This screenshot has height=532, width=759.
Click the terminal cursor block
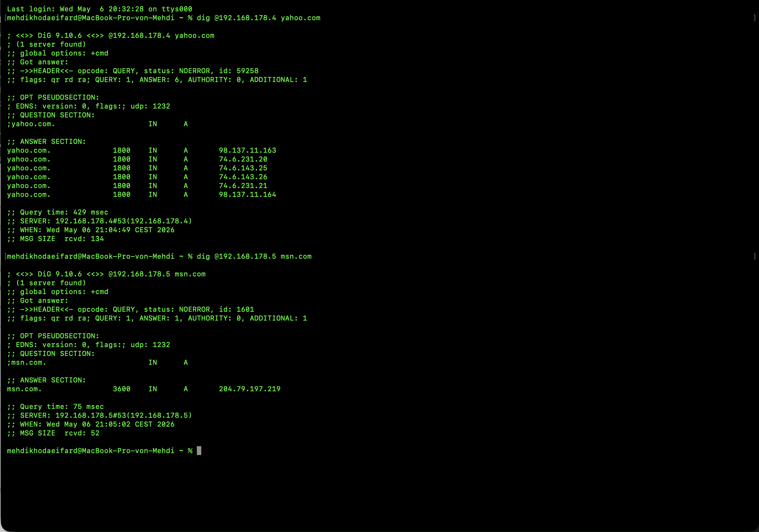[x=199, y=451]
